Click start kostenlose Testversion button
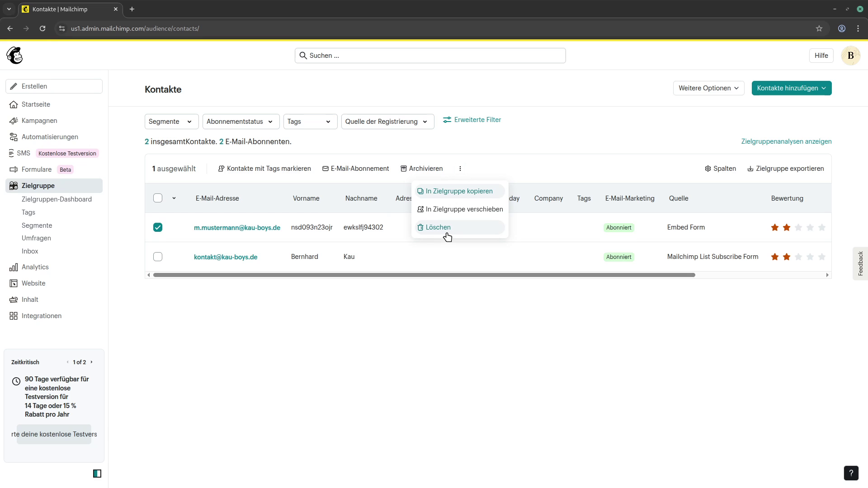This screenshot has height=488, width=868. 54,434
